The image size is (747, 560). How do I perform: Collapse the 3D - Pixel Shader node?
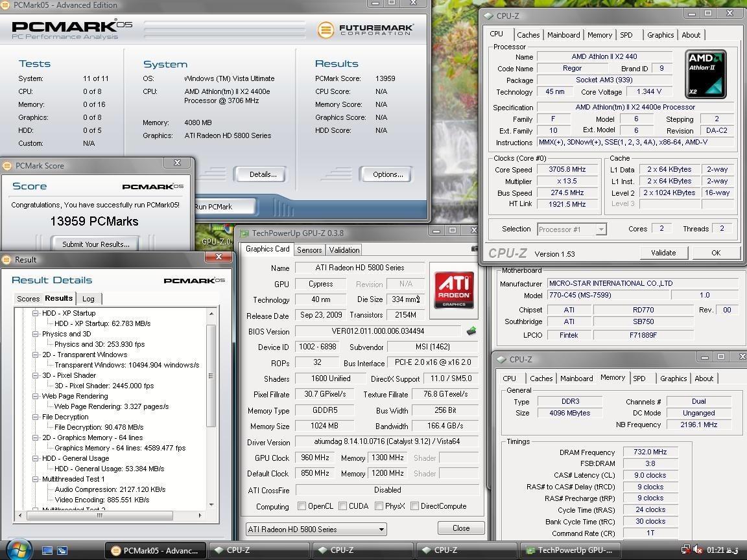pos(35,375)
